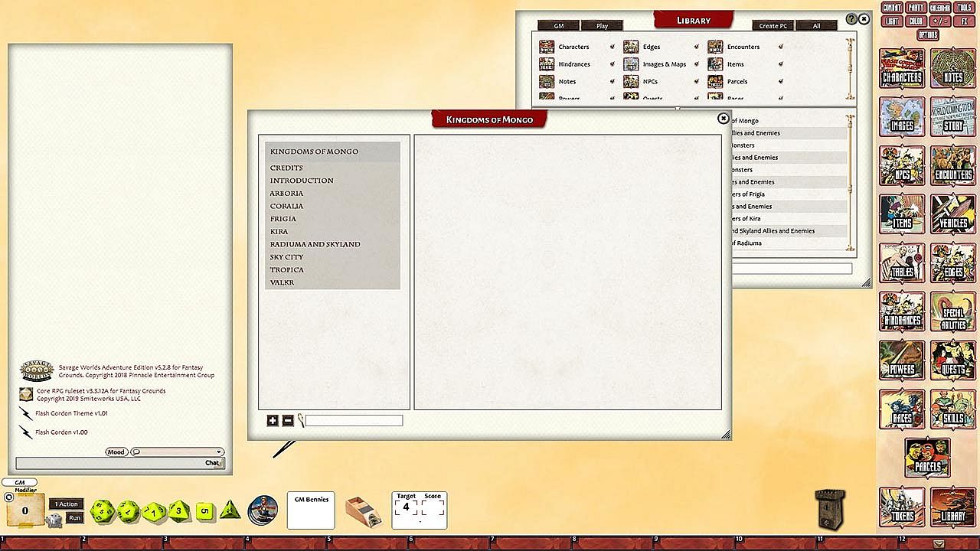
Task: Open the Powers sidebar panel
Action: point(902,360)
